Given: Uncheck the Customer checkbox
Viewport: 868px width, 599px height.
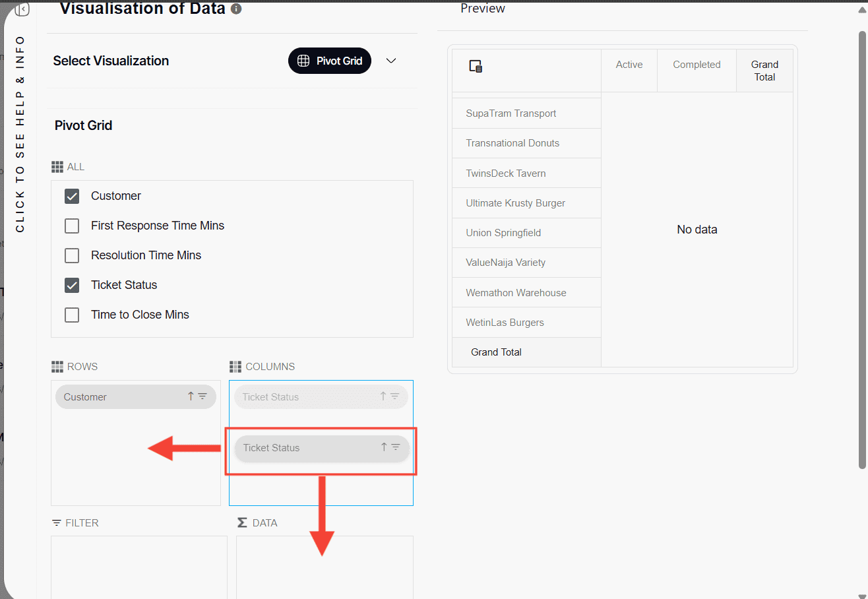Looking at the screenshot, I should (72, 196).
